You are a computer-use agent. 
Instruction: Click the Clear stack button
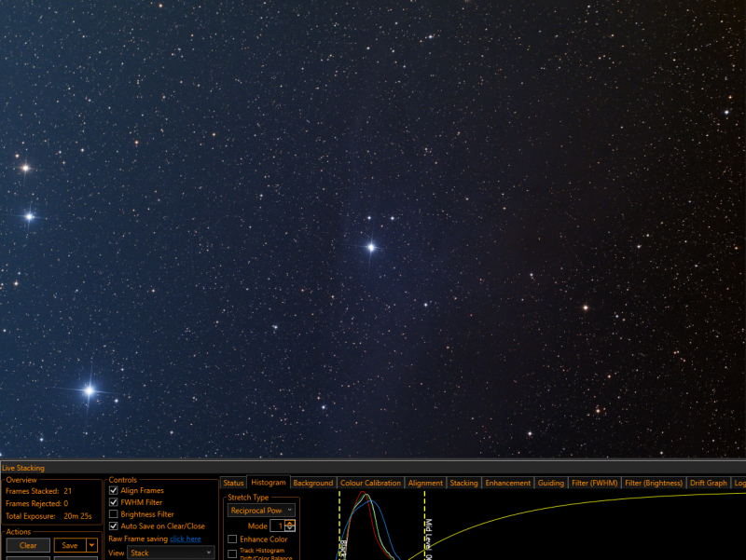tap(28, 545)
